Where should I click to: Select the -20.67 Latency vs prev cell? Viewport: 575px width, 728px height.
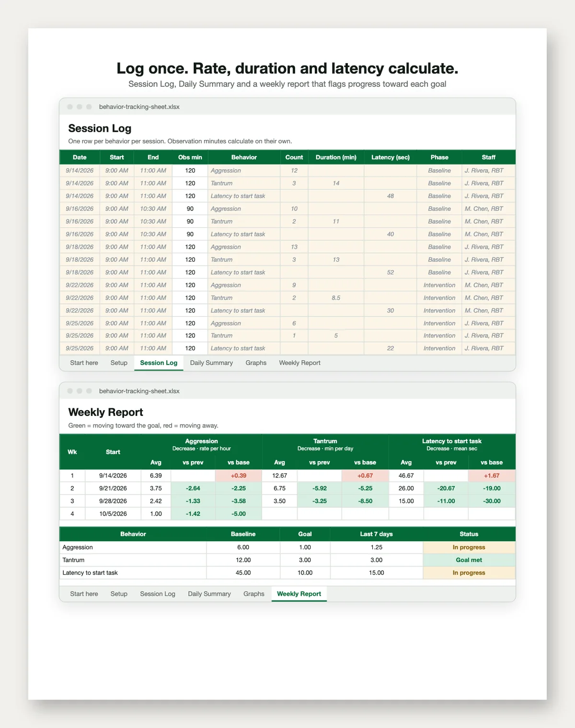tap(446, 488)
